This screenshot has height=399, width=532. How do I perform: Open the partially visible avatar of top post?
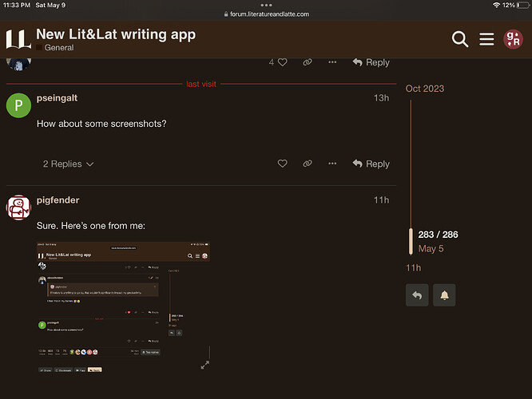[18, 64]
